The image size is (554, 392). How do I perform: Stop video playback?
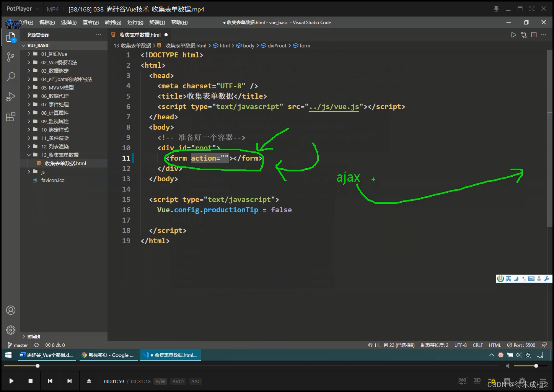(x=31, y=381)
